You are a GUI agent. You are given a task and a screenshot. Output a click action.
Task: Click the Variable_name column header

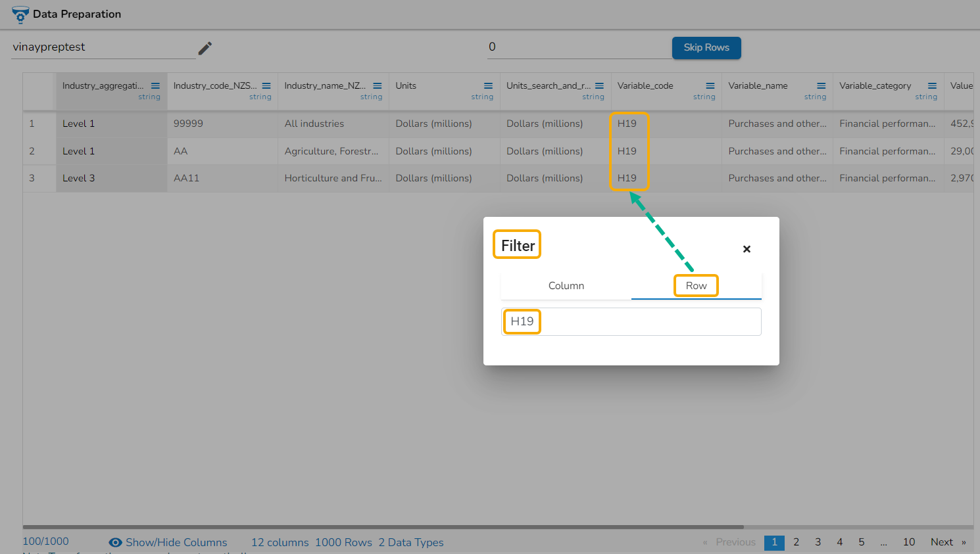(777, 91)
